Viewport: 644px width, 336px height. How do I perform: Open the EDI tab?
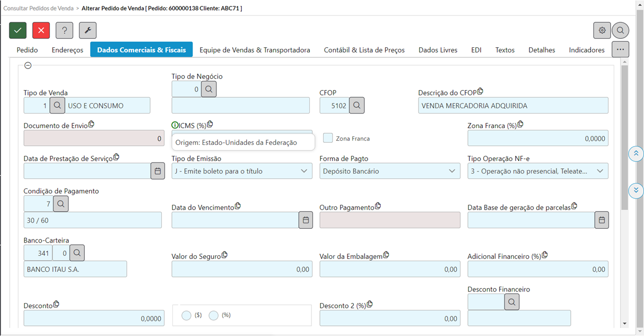click(x=476, y=50)
